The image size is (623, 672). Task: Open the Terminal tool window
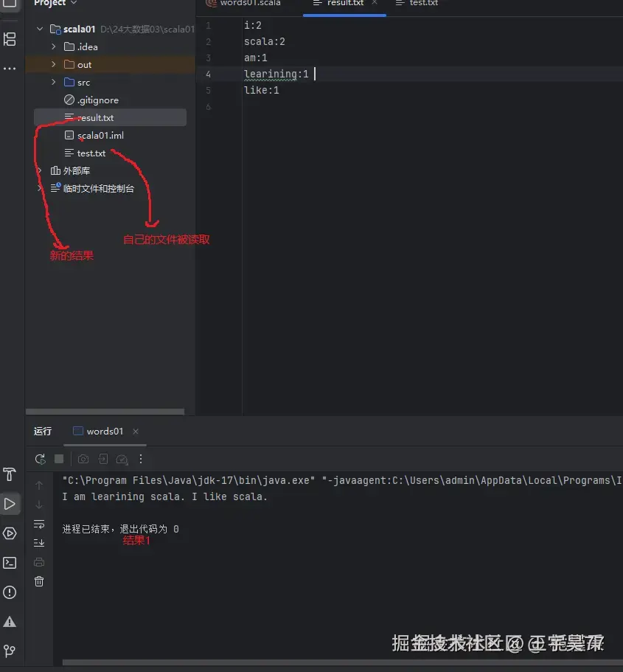click(x=10, y=563)
